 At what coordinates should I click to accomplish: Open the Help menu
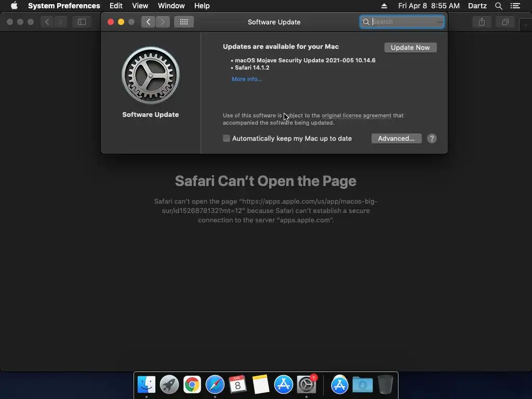pos(202,6)
